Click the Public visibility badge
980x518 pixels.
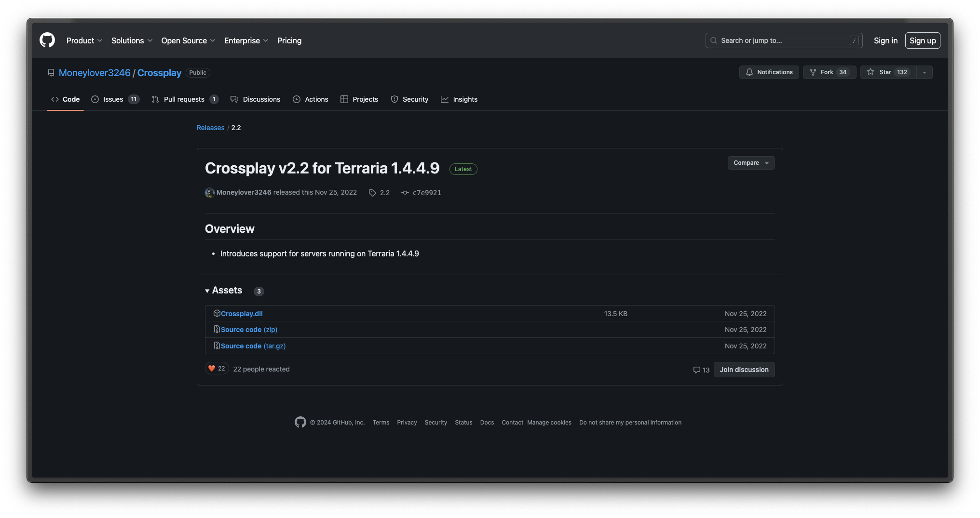pos(198,73)
